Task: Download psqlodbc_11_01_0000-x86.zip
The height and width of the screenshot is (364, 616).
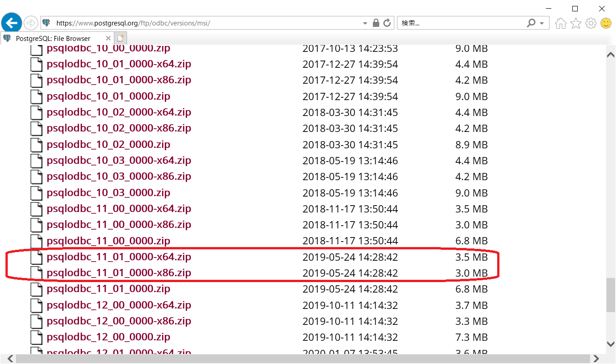Action: (x=119, y=273)
